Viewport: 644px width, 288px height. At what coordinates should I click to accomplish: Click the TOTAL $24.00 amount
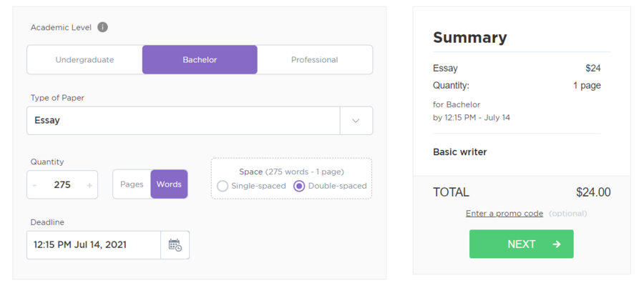click(593, 192)
